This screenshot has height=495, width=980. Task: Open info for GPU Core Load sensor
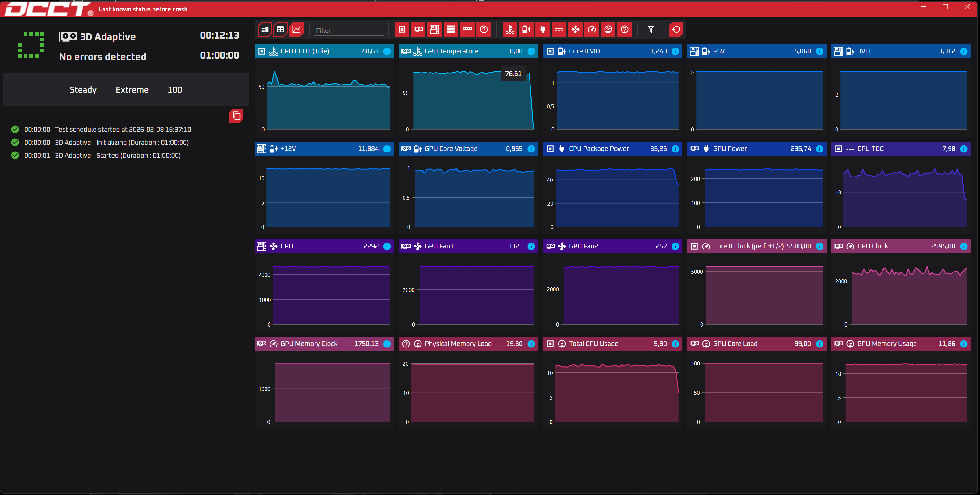point(819,344)
